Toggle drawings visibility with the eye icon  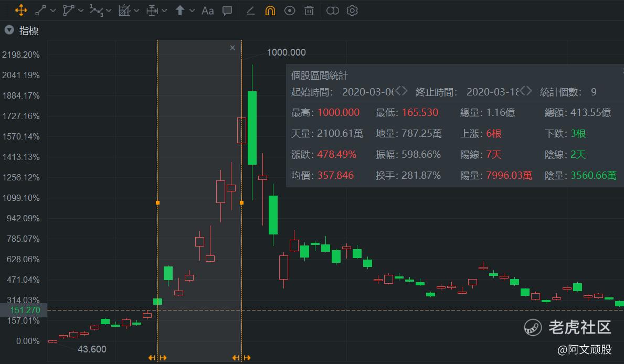290,10
